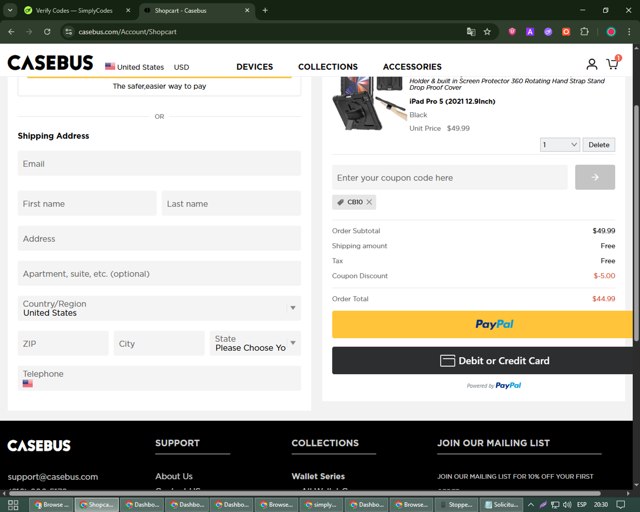Open the tab search dropdown arrow

click(x=10, y=11)
